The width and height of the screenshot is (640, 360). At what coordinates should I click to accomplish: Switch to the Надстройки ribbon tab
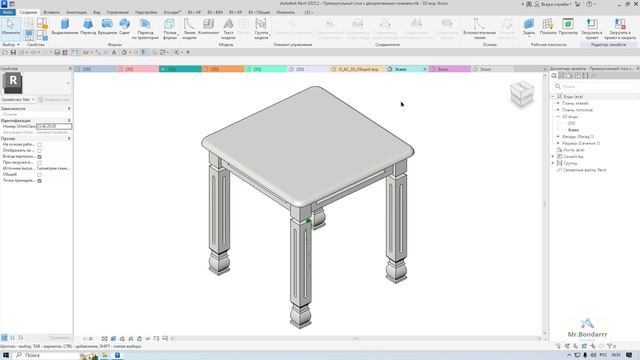(146, 12)
